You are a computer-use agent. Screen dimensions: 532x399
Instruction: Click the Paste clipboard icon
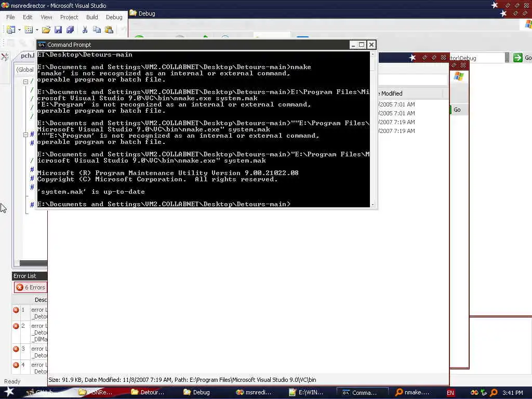click(x=109, y=30)
